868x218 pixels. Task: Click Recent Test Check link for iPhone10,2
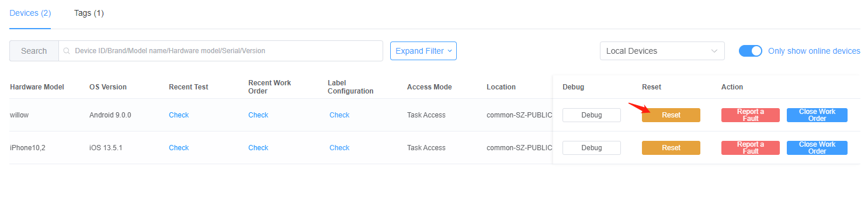(x=179, y=148)
